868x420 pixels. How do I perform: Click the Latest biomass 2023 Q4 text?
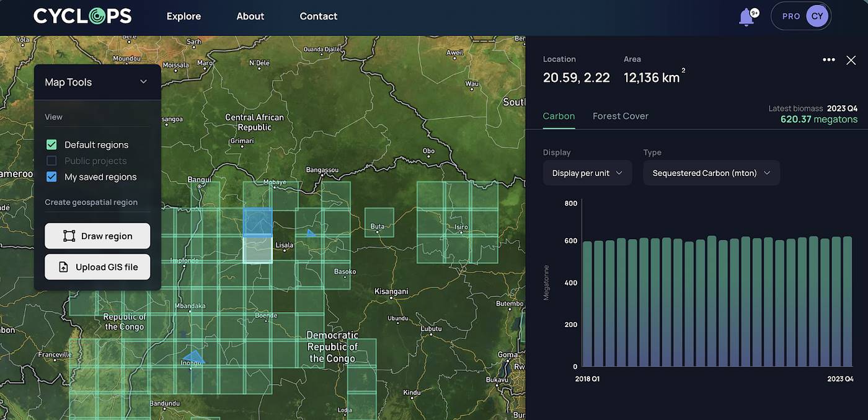point(813,108)
